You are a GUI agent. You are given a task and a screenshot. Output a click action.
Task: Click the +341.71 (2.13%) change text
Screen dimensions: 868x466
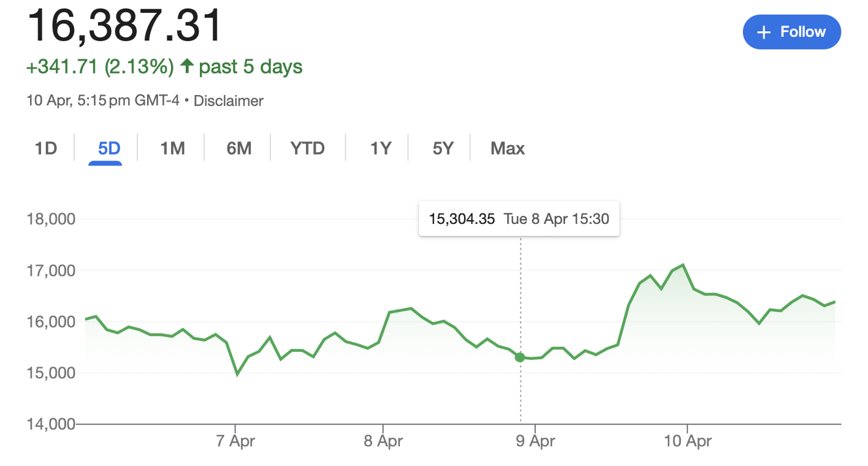(x=100, y=66)
